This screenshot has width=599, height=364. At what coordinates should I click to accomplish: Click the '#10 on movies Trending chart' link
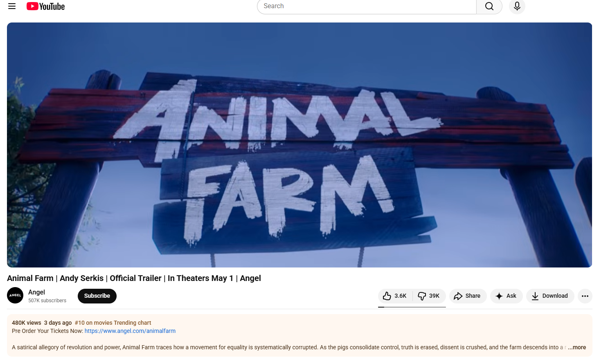pos(113,323)
